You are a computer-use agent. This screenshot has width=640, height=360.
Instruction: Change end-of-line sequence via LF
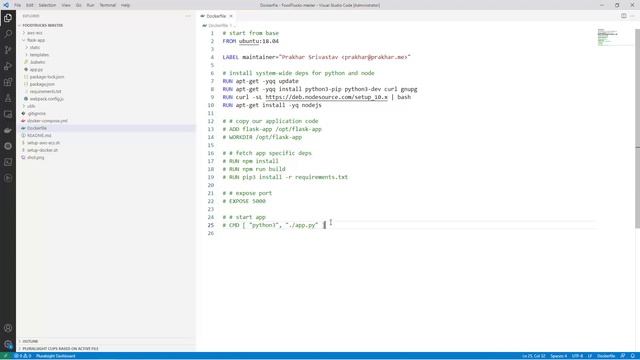pos(590,356)
